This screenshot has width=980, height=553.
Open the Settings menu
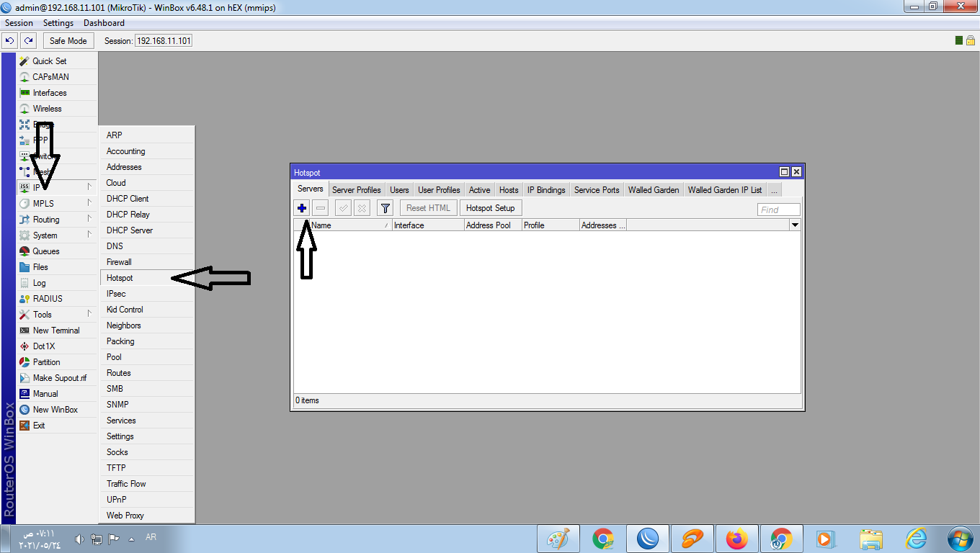58,23
